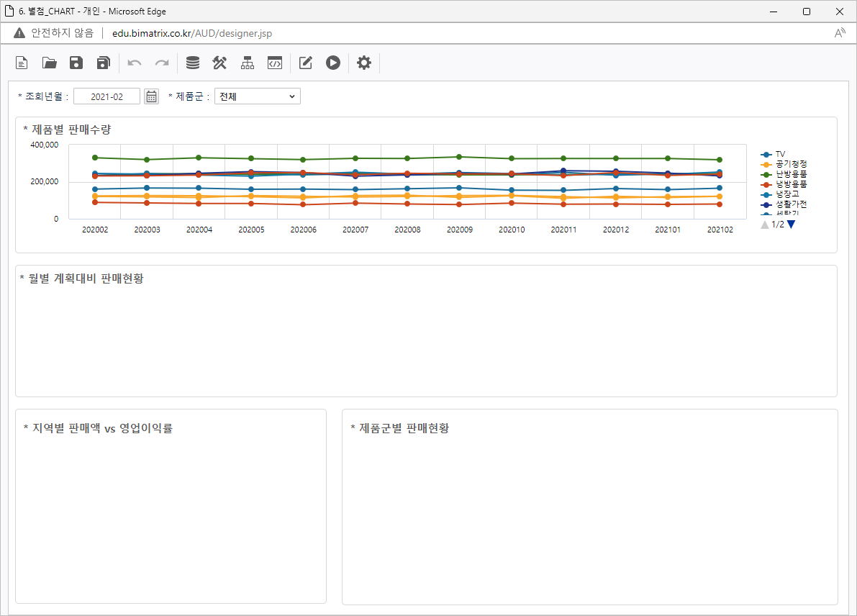Create a new report document
Viewport: 857px width, 616px height.
pyautogui.click(x=22, y=63)
